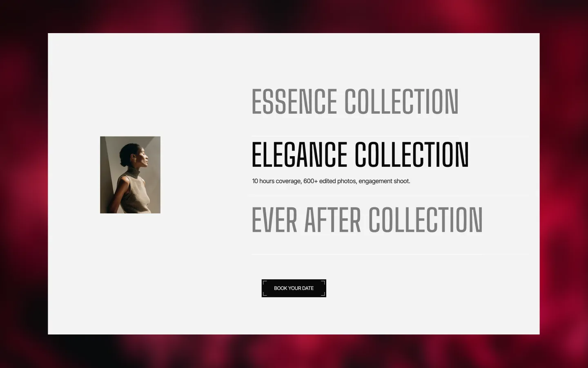Open the Essence Collection heading
The image size is (588, 368).
(355, 101)
